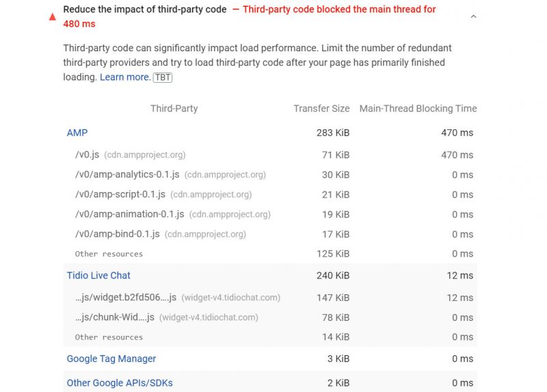547x392 pixels.
Task: Select the amp-script-0.1.js resource entry
Action: [x=120, y=195]
